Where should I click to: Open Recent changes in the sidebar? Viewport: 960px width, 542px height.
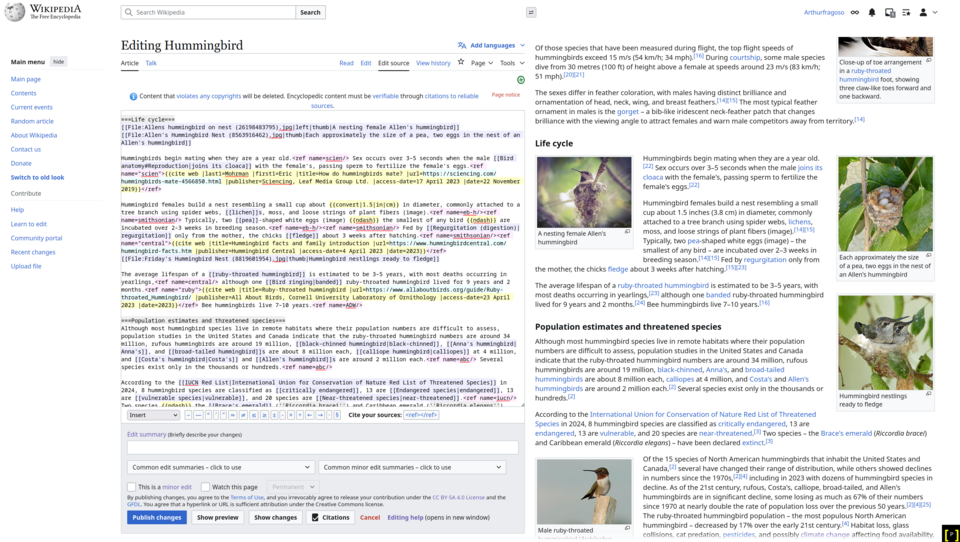[33, 252]
